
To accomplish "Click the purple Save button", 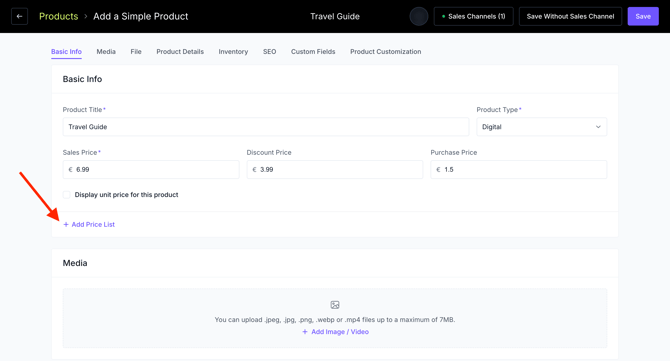I will pos(643,16).
